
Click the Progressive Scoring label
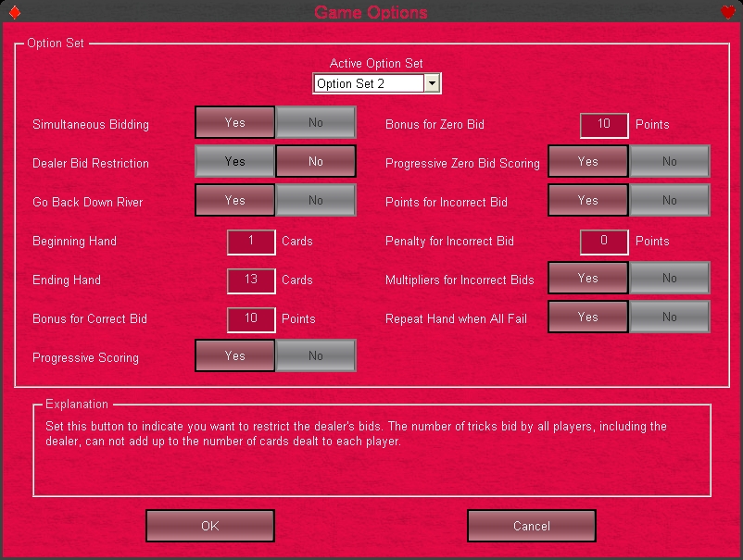click(86, 357)
